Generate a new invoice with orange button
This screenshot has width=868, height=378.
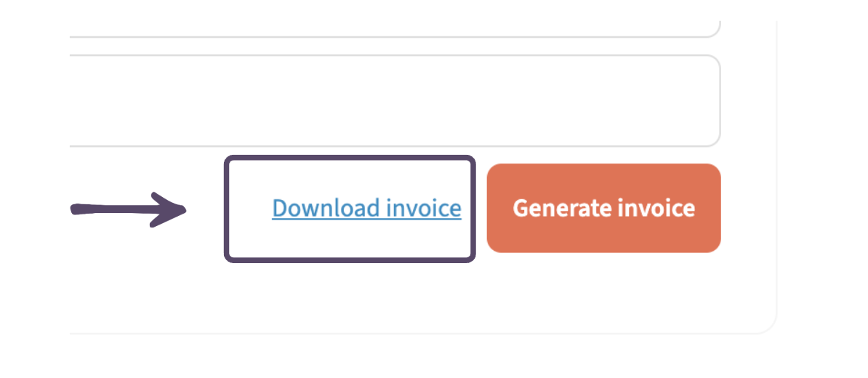pos(603,208)
